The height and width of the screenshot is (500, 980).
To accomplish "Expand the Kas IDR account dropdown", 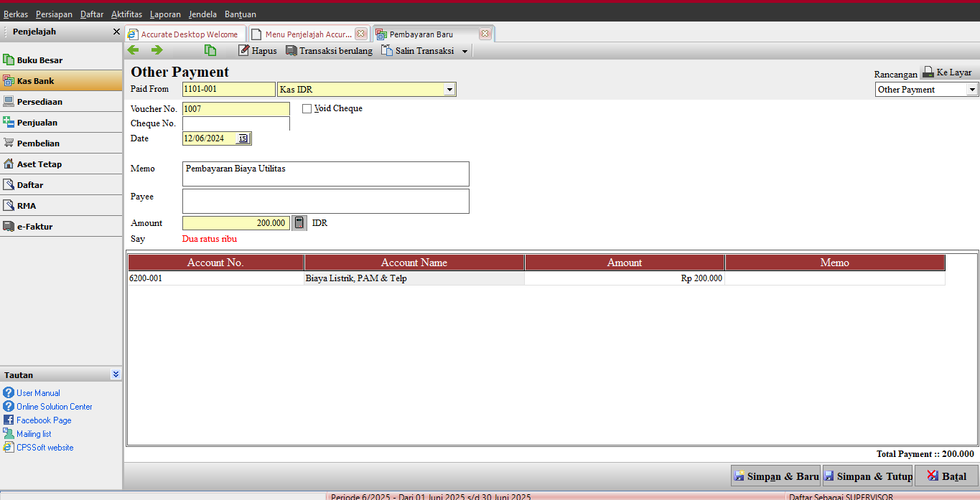I will (x=449, y=90).
